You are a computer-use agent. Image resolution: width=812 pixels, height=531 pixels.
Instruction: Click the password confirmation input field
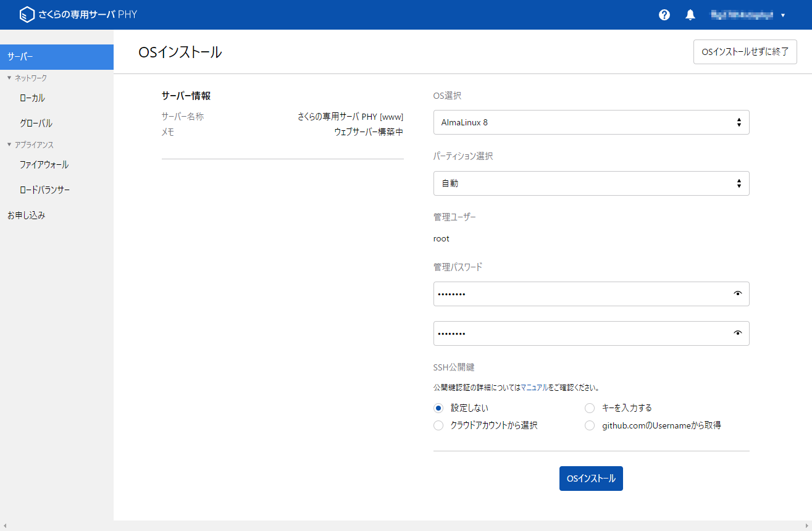592,333
